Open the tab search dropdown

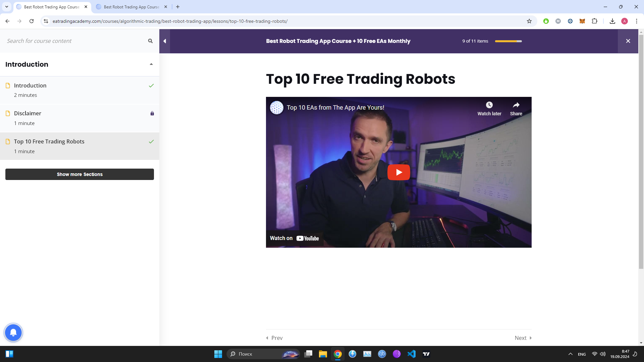click(6, 7)
